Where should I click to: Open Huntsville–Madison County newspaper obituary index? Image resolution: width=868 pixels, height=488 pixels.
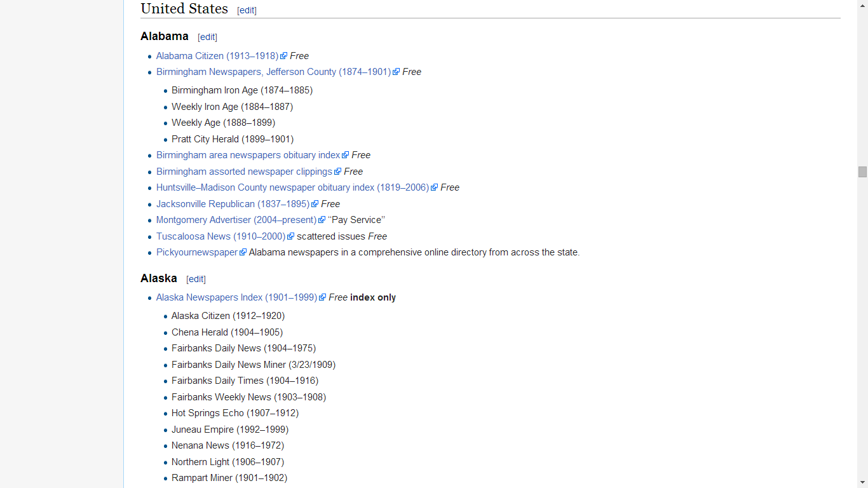(292, 187)
